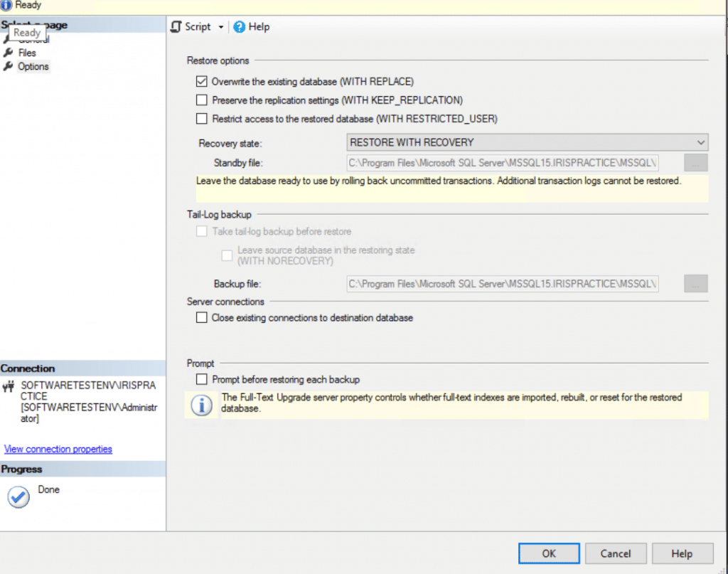Click the 'Done' progress text
728x574 pixels.
tap(49, 489)
